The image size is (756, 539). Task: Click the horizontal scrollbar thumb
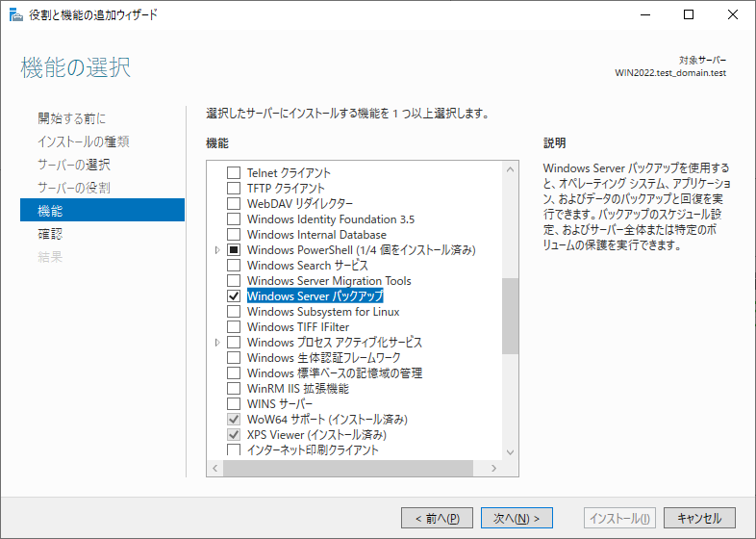point(348,468)
